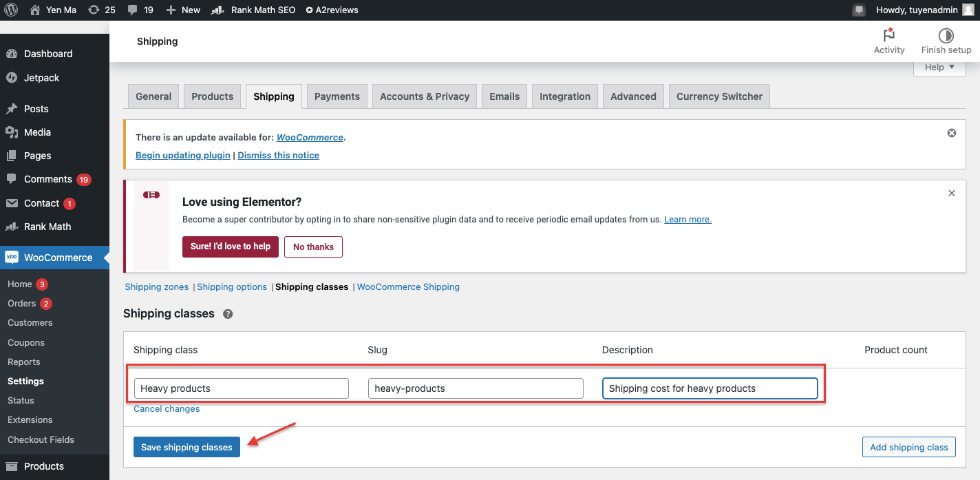Open Pages in the sidebar
The image size is (980, 480).
pyautogui.click(x=37, y=156)
